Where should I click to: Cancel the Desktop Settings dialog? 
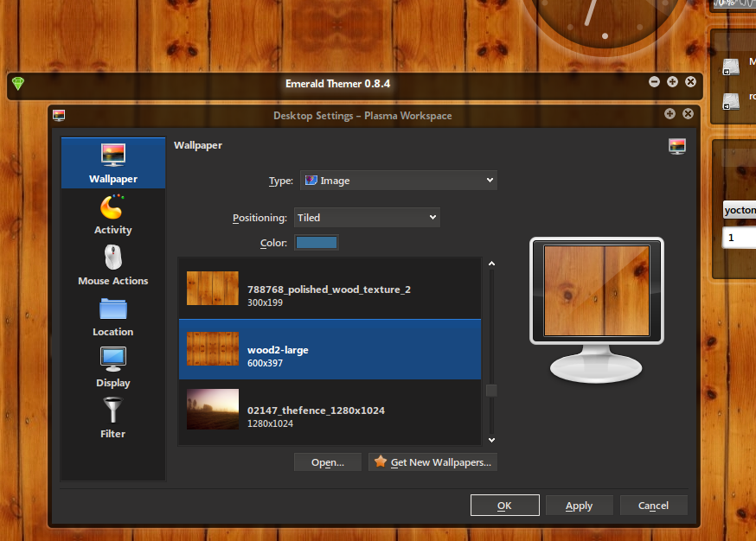[x=653, y=506]
